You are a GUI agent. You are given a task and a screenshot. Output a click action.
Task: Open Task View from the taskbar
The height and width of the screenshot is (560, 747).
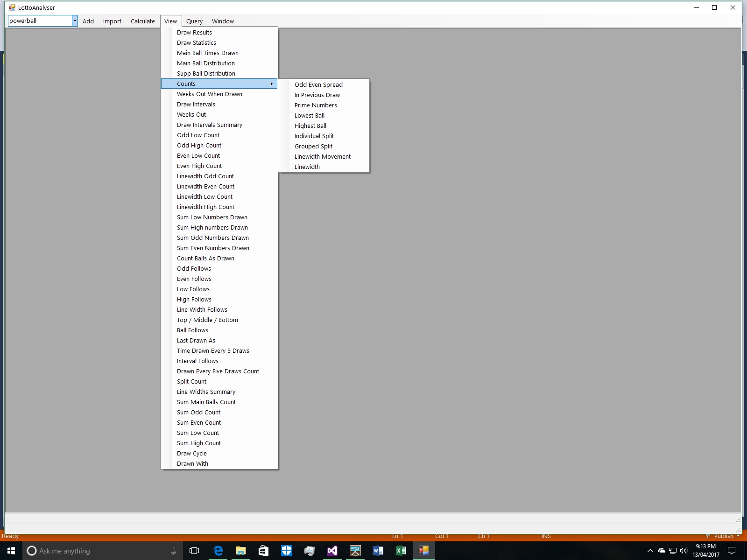tap(194, 551)
